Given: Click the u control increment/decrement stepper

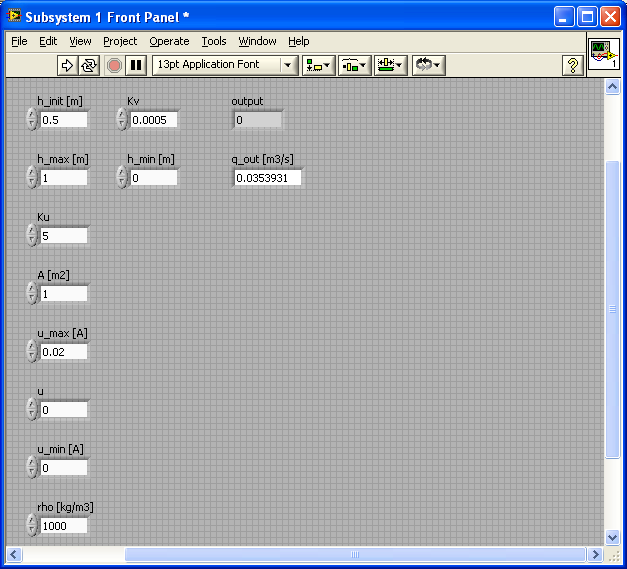Looking at the screenshot, I should point(32,409).
